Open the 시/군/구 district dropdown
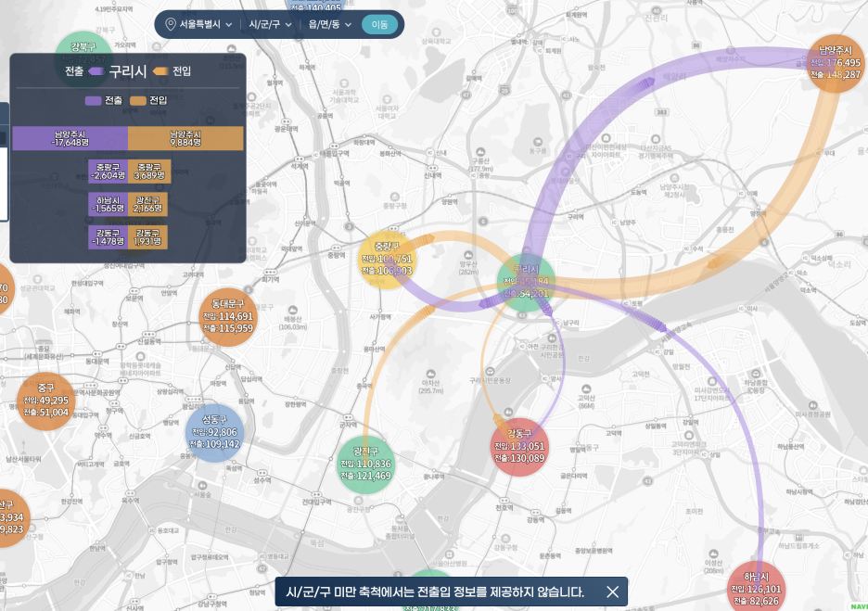Viewport: 868px width, 611px height. tap(270, 24)
